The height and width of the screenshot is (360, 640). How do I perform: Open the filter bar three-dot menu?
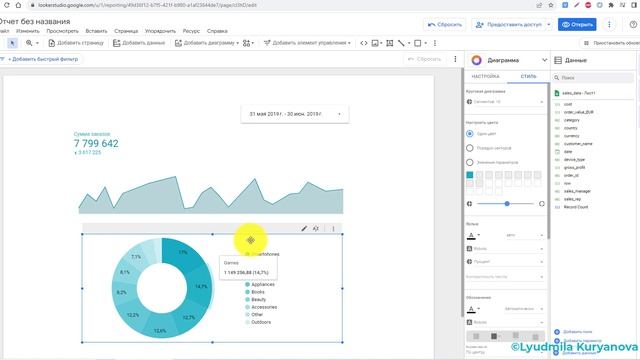click(456, 59)
